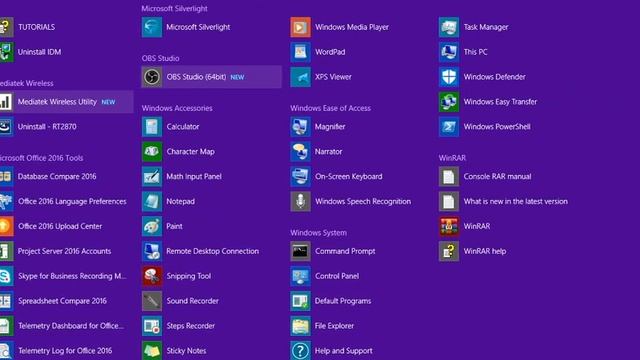Launch Notepad icon
This screenshot has height=360, width=640.
point(152,201)
